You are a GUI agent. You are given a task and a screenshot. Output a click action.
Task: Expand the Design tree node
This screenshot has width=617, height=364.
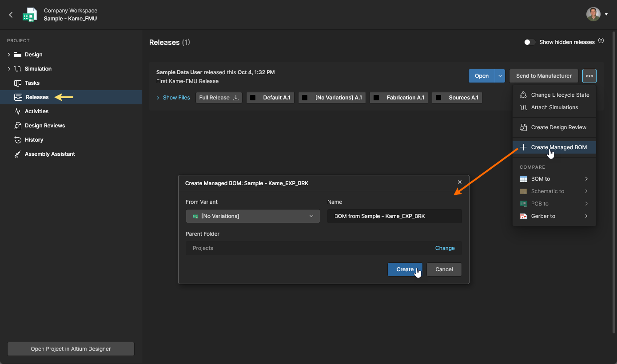tap(9, 55)
